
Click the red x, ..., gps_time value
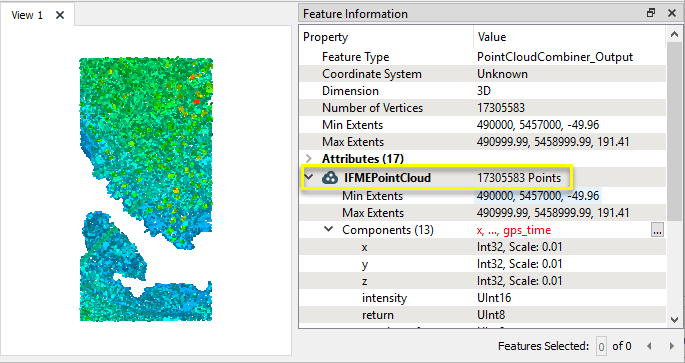point(514,230)
